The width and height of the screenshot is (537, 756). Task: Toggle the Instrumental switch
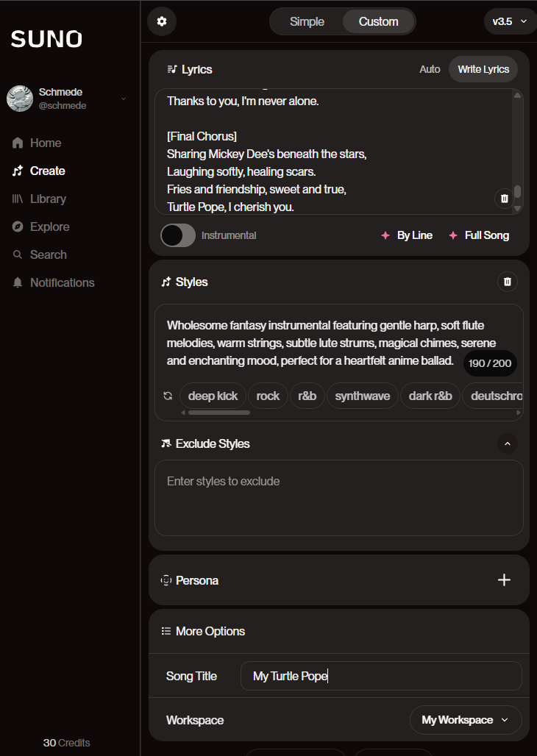coord(178,235)
